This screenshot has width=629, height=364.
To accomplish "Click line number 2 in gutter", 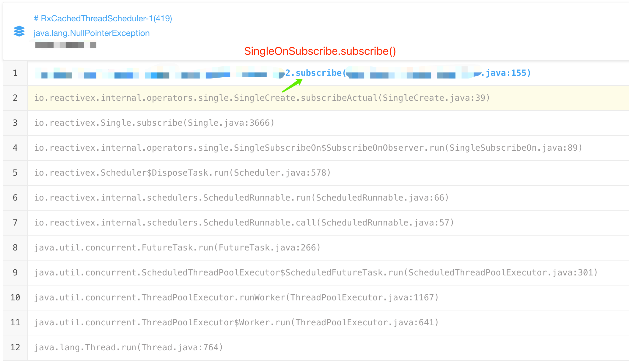I will (15, 98).
